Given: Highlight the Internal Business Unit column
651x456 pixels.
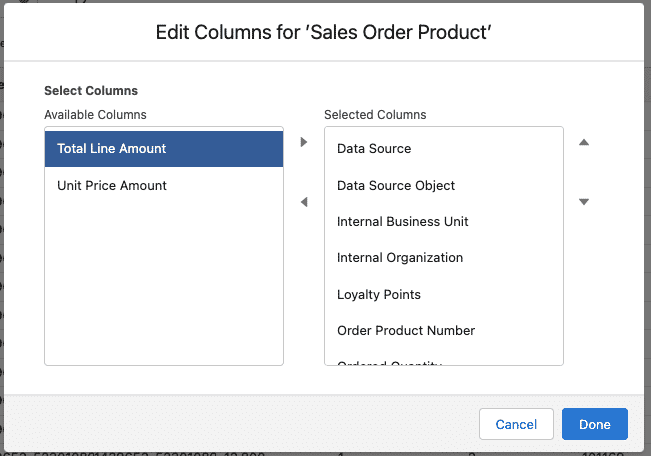Looking at the screenshot, I should [x=403, y=221].
